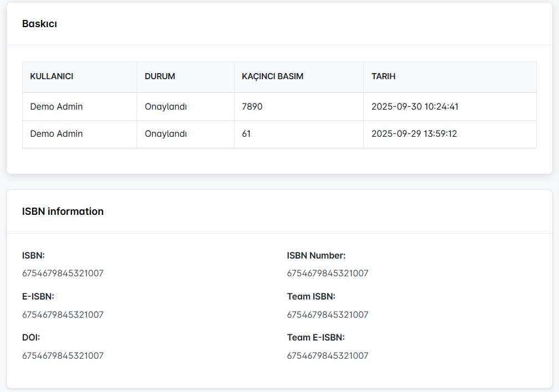The width and height of the screenshot is (559, 392).
Task: Click the Baskıcı card heading
Action: coord(39,24)
